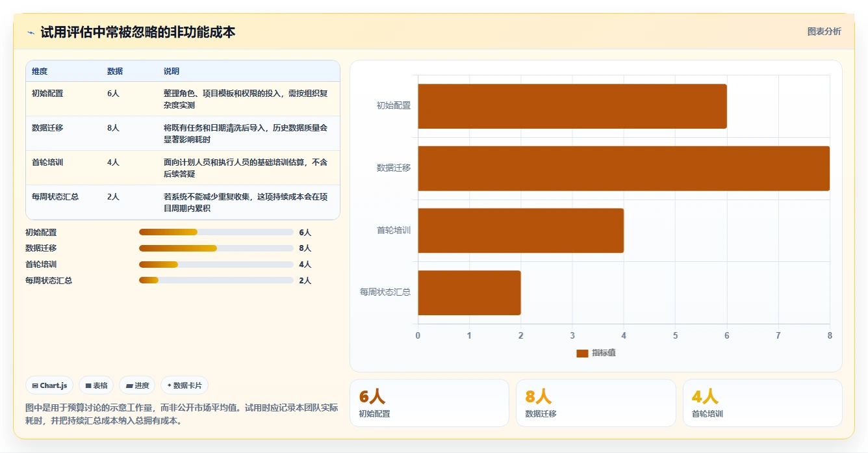Click the 每周状态汇总 progress bar
This screenshot has width=868, height=453.
tap(216, 281)
